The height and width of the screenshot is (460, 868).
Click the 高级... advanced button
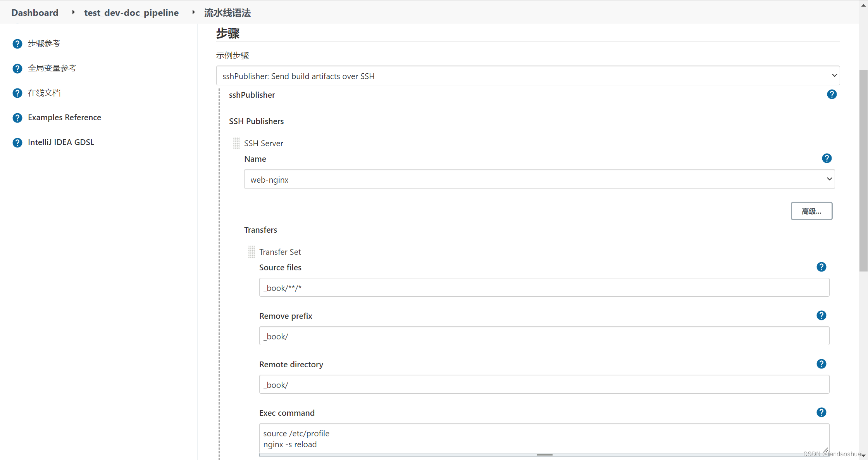[x=811, y=211]
